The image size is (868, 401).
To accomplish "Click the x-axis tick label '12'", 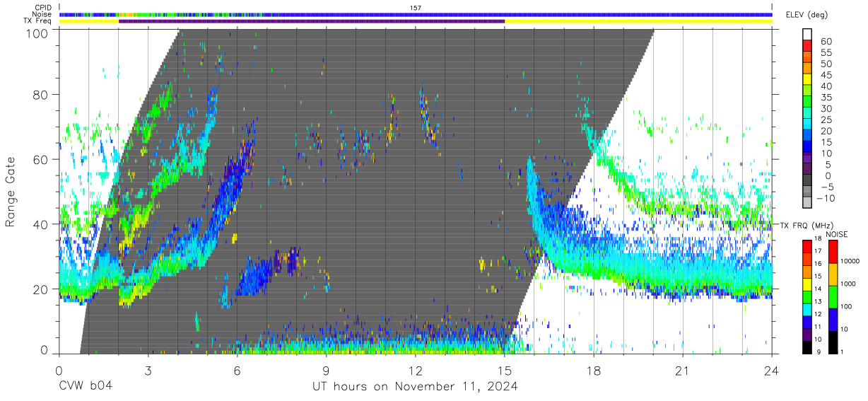I will (x=416, y=371).
